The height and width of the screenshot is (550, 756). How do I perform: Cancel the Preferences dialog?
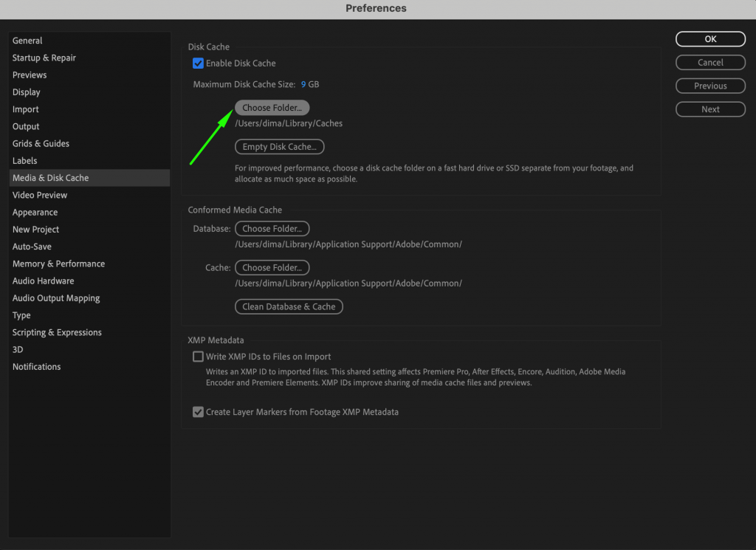(x=710, y=62)
